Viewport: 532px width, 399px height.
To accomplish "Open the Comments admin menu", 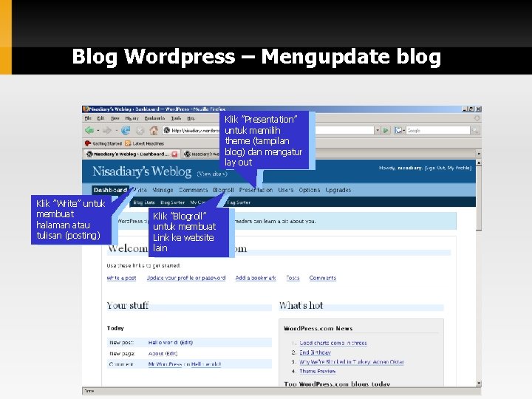I will [194, 190].
